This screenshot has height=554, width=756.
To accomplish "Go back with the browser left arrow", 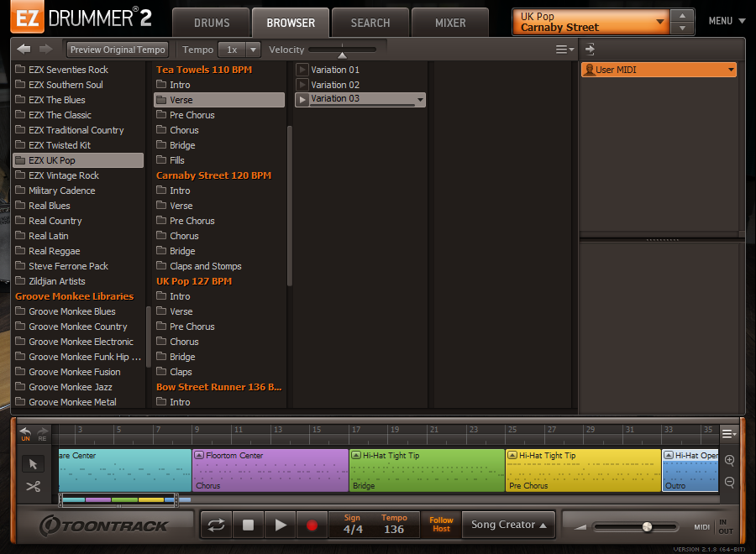I will [24, 50].
